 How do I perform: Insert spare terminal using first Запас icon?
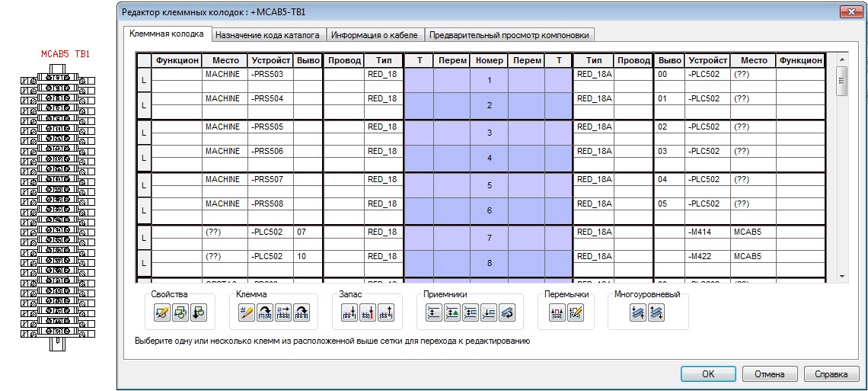(349, 312)
